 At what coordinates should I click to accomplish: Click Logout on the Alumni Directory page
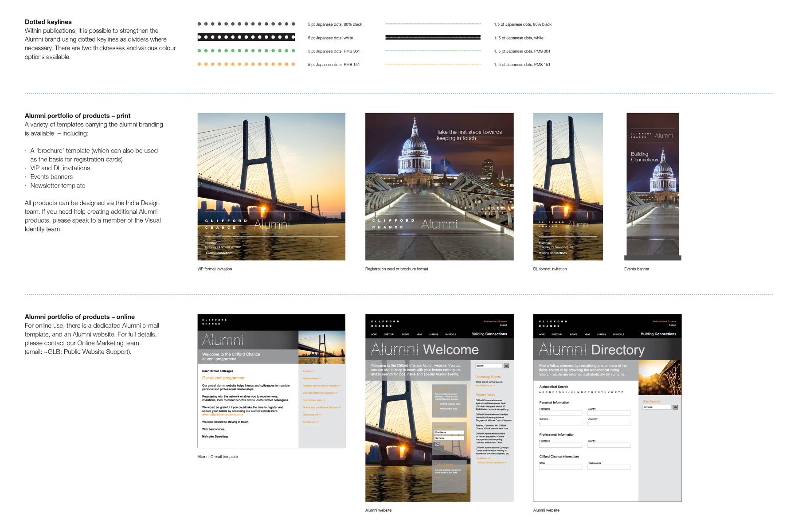pyautogui.click(x=673, y=325)
